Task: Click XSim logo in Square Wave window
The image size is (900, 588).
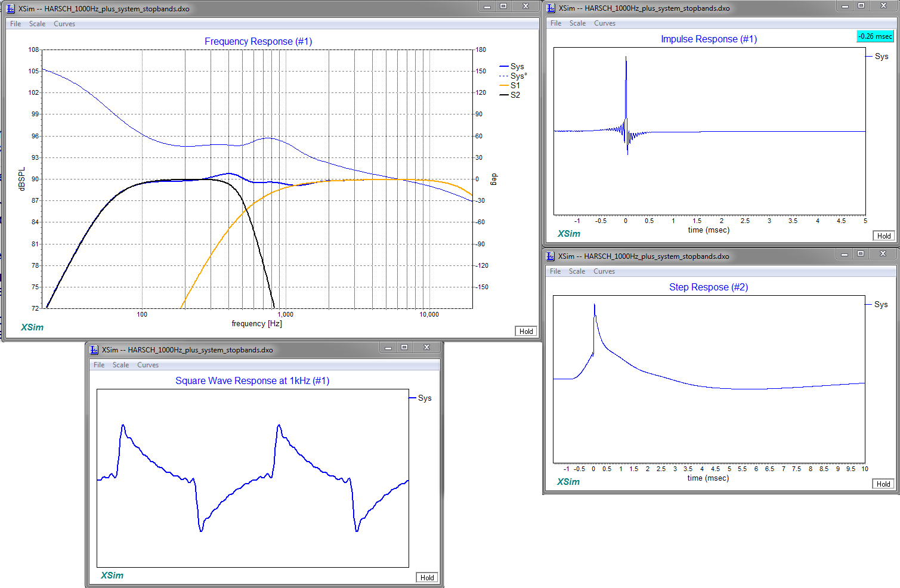Action: coord(112,575)
